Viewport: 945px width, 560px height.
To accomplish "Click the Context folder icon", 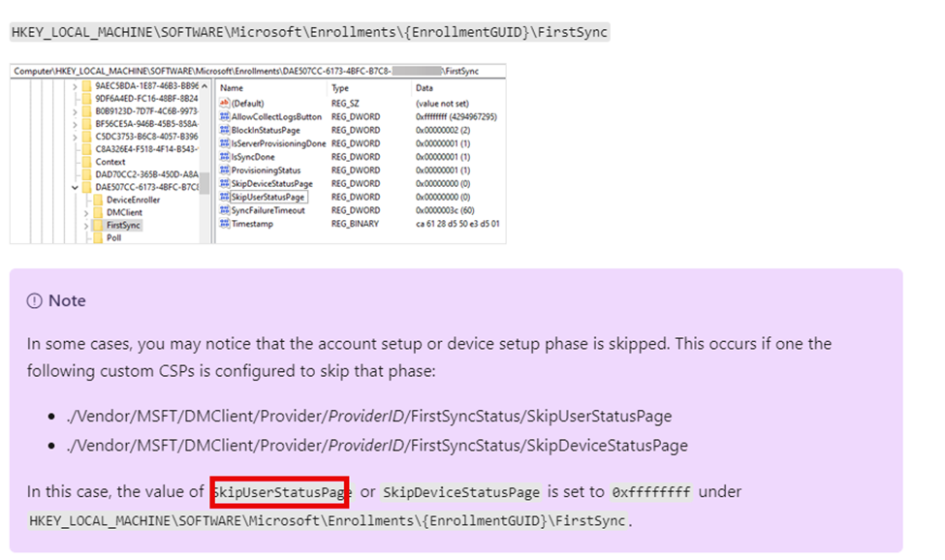I will (x=87, y=162).
